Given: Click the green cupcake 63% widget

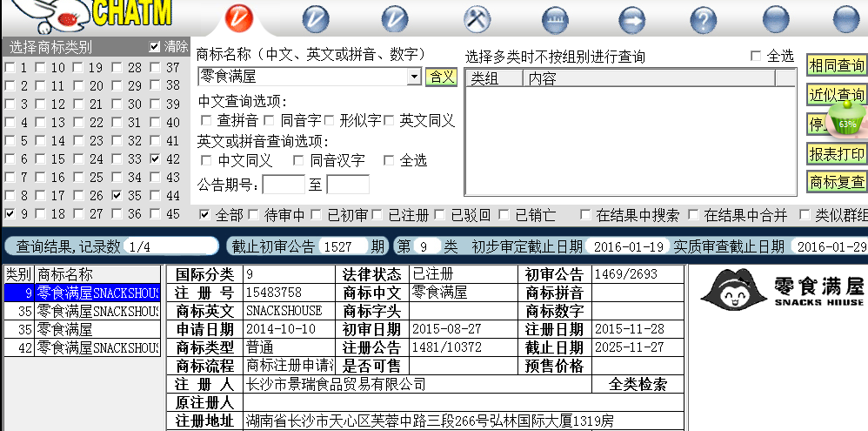Looking at the screenshot, I should (x=847, y=118).
